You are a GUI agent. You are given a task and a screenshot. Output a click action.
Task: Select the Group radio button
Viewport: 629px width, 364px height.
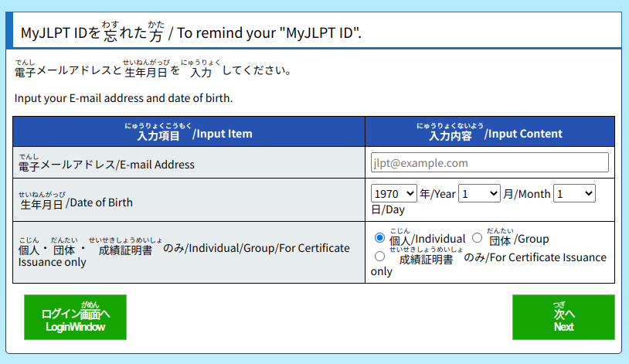point(477,237)
